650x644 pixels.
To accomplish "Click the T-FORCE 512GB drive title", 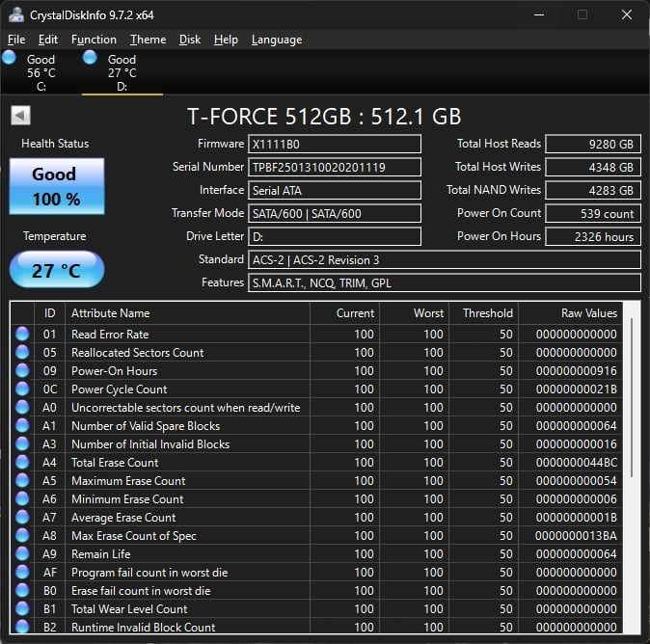I will pyautogui.click(x=324, y=117).
